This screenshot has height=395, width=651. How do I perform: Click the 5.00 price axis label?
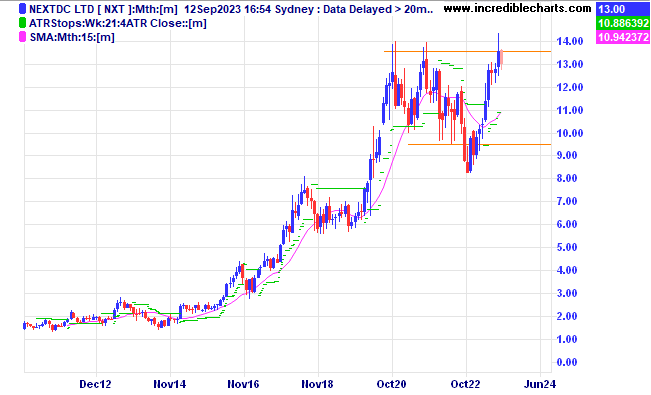pos(566,247)
